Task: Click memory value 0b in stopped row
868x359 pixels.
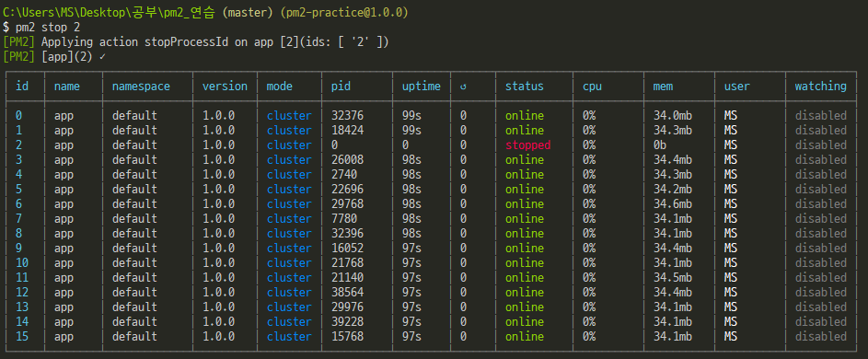Action: (660, 145)
